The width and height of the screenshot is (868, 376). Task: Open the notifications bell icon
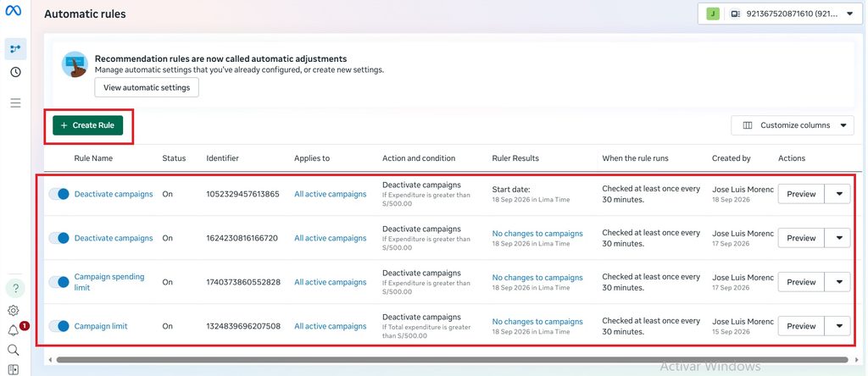pyautogui.click(x=14, y=330)
